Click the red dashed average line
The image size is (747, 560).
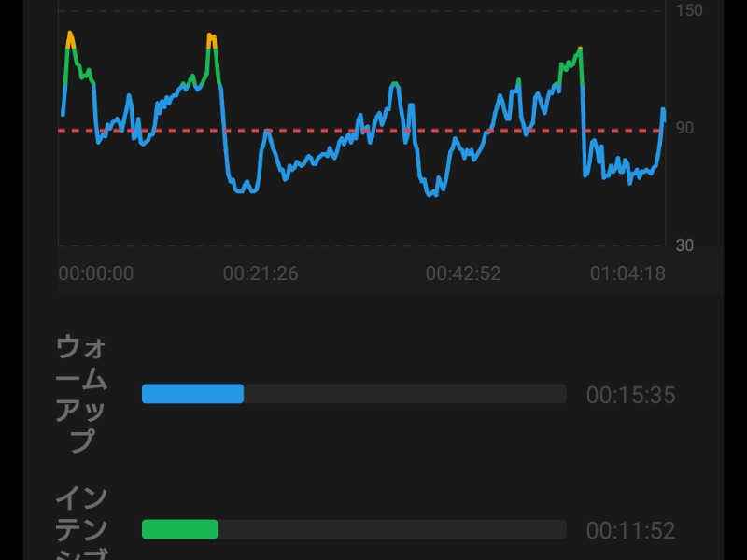point(308,131)
